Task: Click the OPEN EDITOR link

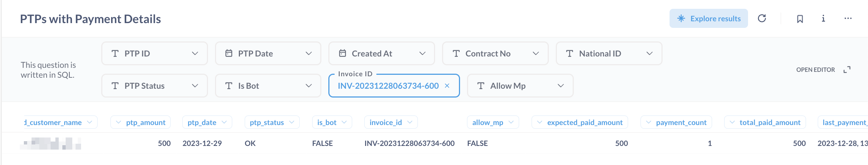Action: 815,70
